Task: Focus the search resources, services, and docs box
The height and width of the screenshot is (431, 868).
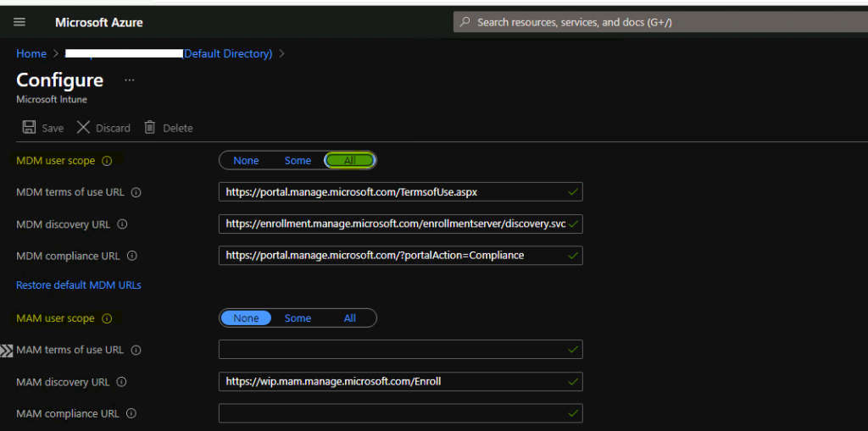Action: [660, 22]
